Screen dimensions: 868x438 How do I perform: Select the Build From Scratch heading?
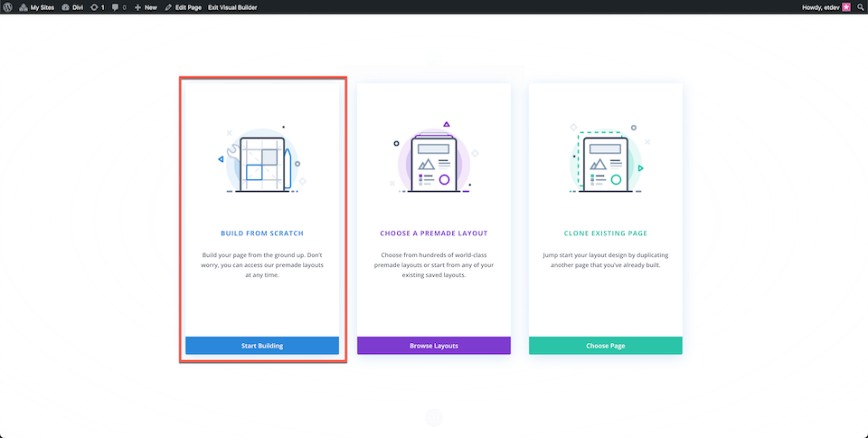coord(262,233)
